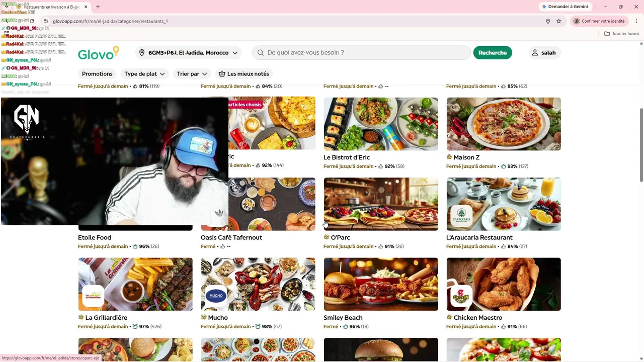
Task: Open the delivery address selector for El Jadida
Action: point(188,53)
